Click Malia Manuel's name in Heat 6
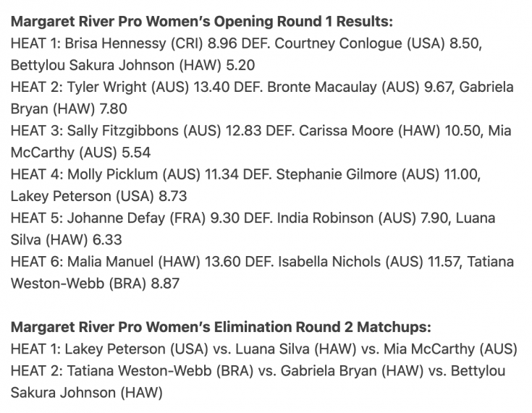 tap(110, 262)
